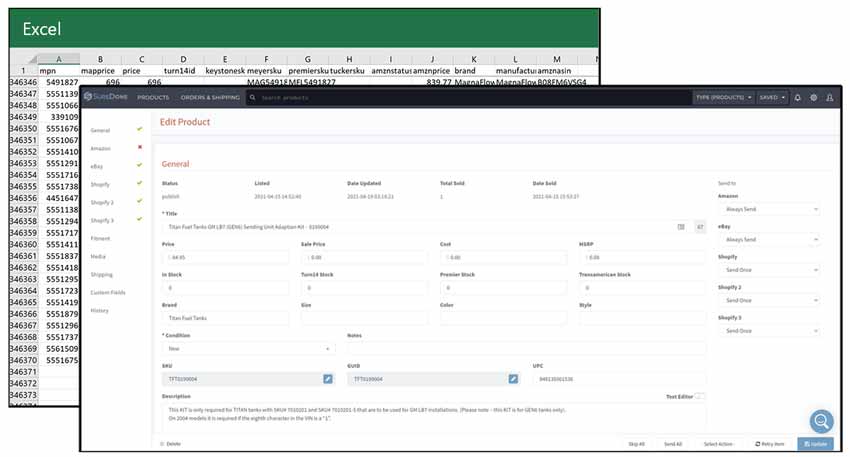Click the Skip All button
Screen dimensions: 850x457
coord(636,444)
